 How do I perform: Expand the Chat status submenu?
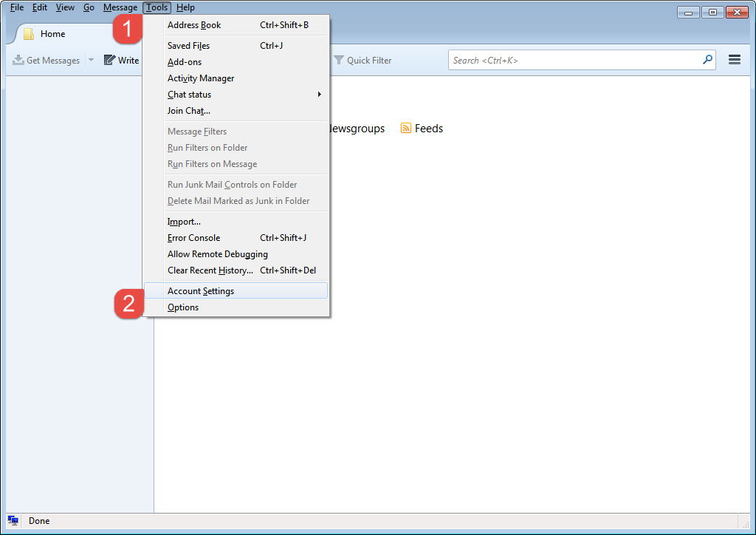[x=236, y=95]
